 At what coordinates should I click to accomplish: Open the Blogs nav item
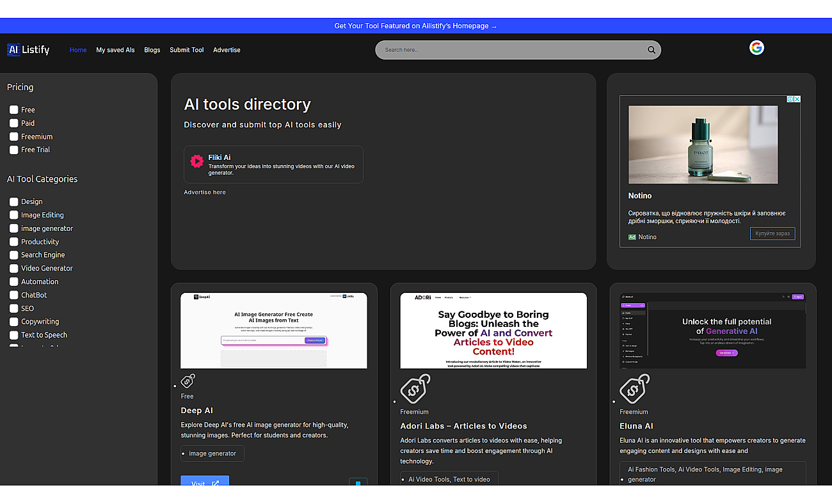[152, 50]
